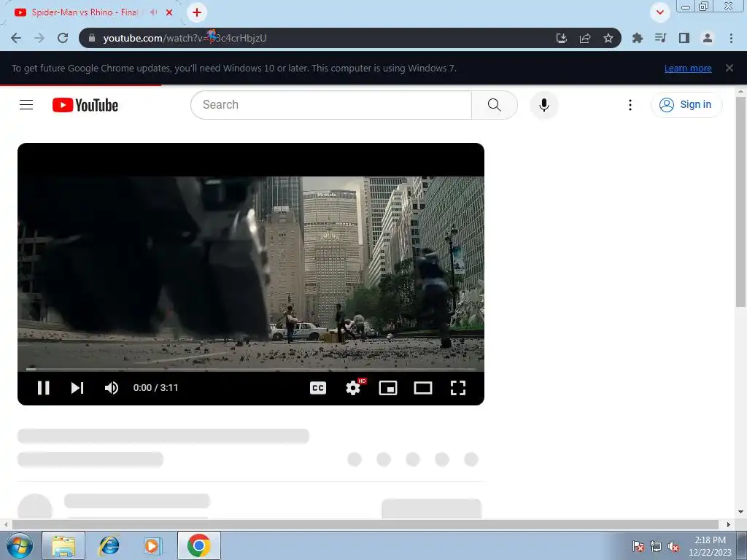This screenshot has width=747, height=560.
Task: Close the Spider-Man vs Rhino tab
Action: [169, 12]
